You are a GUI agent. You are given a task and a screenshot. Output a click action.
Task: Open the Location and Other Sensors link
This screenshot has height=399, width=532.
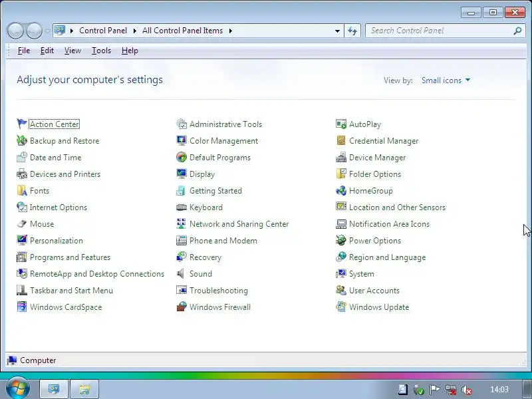[x=397, y=207]
